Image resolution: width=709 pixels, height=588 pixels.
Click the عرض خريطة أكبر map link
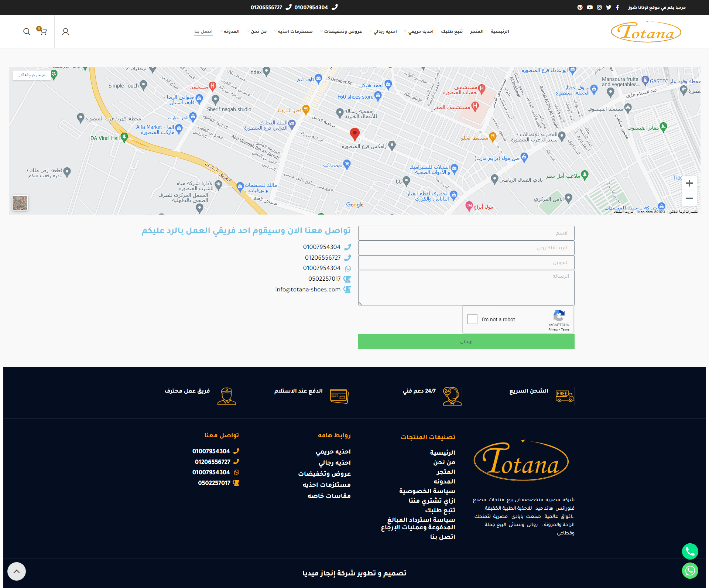32,75
